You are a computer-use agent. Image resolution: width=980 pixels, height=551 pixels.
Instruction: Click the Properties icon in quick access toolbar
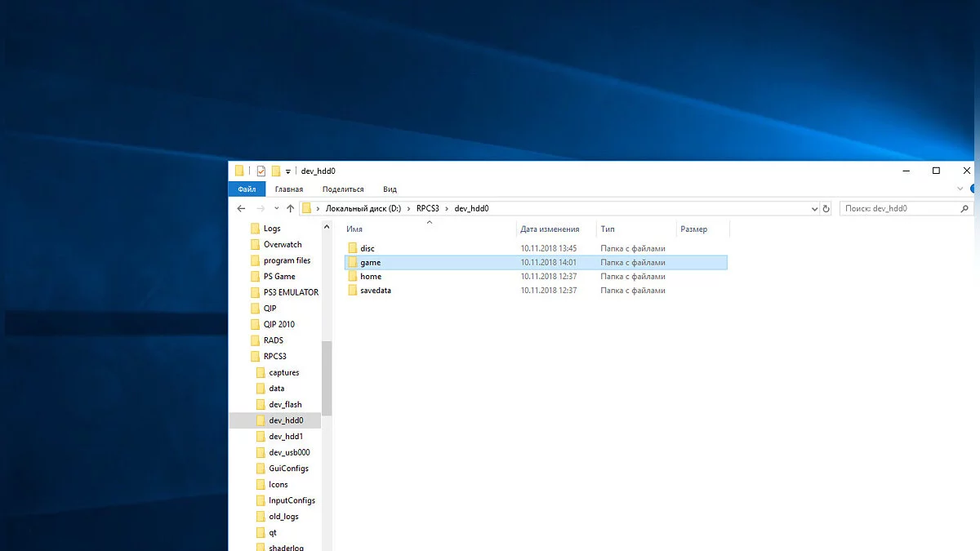pos(261,171)
